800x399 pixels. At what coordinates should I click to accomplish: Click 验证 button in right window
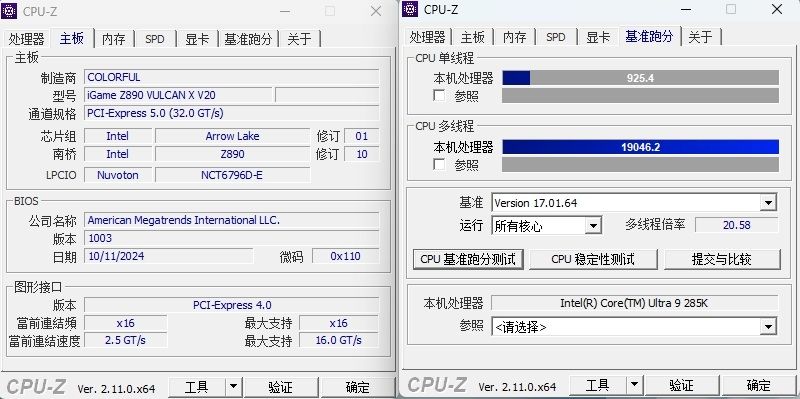tap(681, 385)
